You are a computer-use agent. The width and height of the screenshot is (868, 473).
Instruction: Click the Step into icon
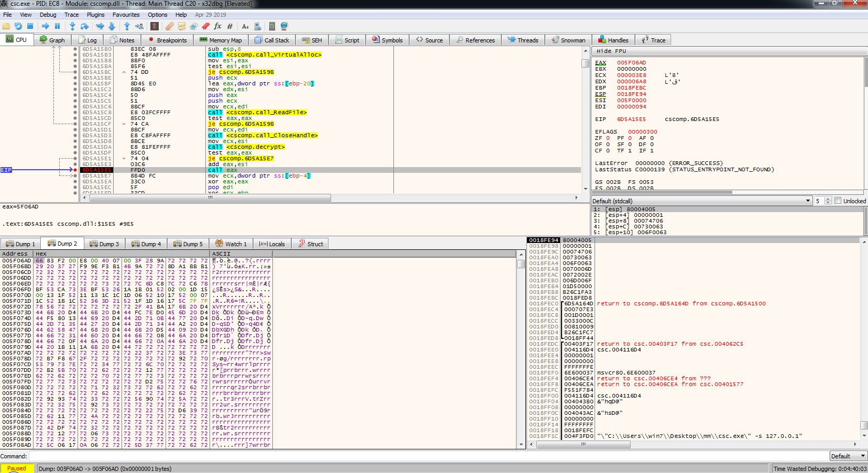[x=72, y=26]
